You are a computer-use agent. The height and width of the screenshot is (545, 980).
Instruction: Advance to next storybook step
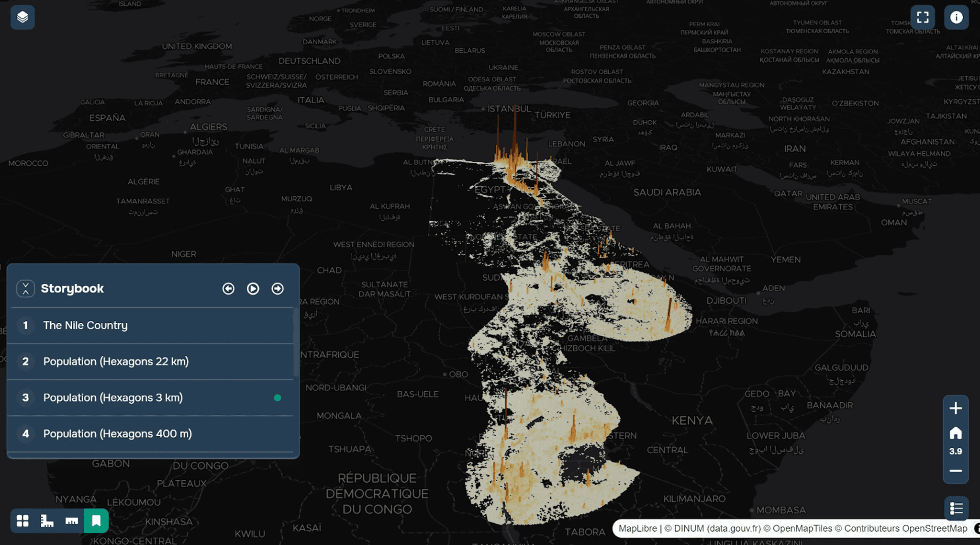point(278,288)
